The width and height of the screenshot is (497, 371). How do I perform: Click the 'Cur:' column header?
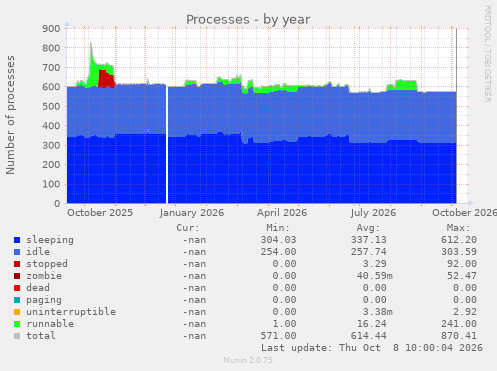coord(188,228)
